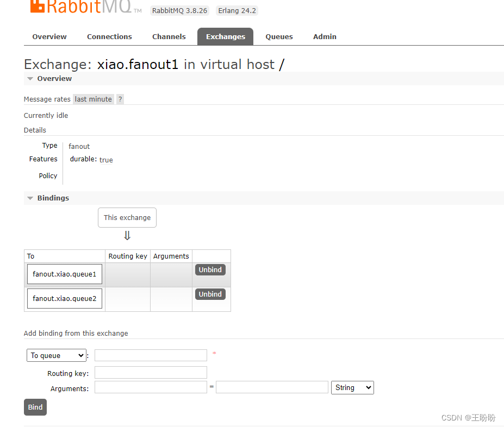Open the Connections tab

[109, 36]
